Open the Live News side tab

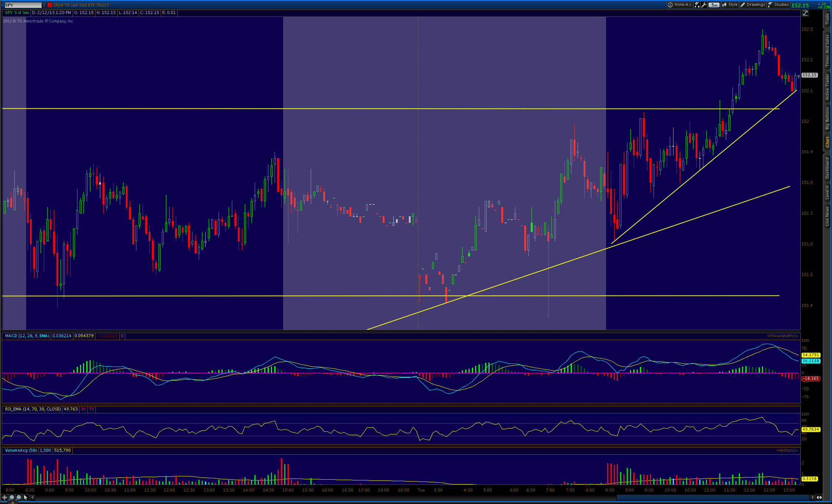click(x=828, y=216)
